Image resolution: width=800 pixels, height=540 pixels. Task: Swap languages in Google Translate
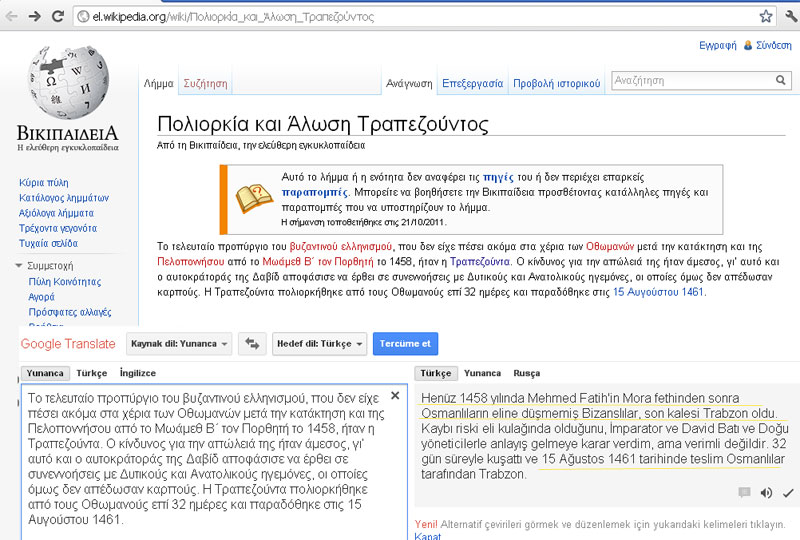[252, 343]
